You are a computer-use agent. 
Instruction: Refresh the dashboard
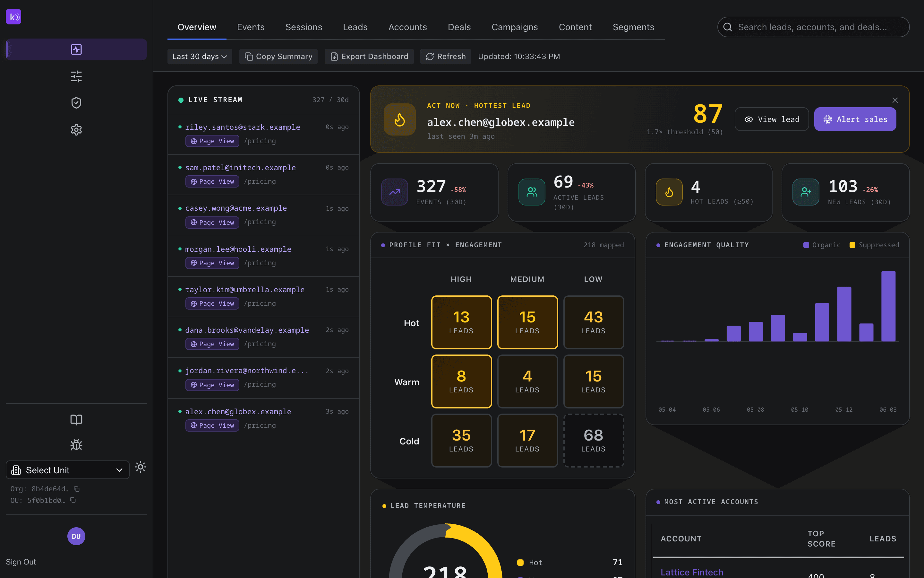446,57
